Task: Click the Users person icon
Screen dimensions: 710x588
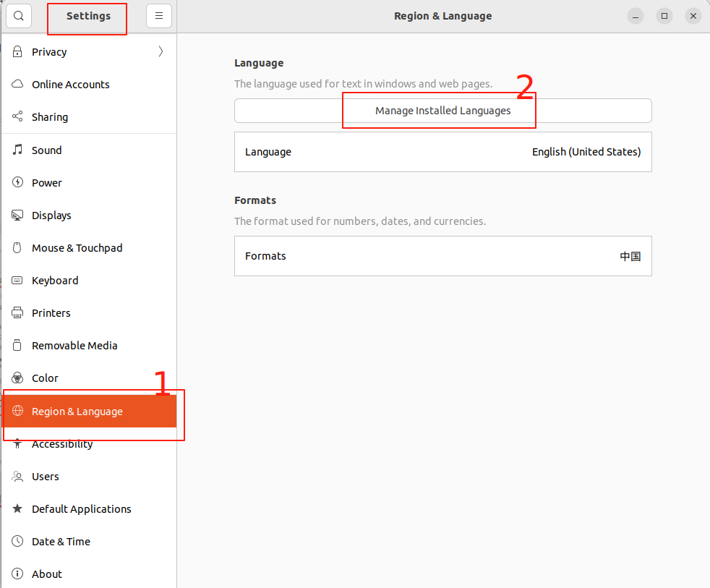Action: coord(17,477)
